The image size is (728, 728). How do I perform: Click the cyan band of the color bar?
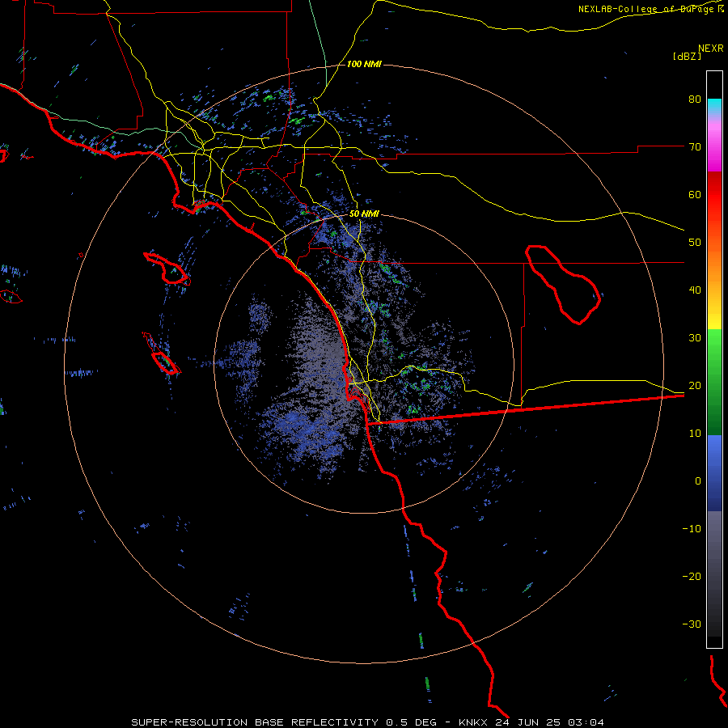click(714, 106)
